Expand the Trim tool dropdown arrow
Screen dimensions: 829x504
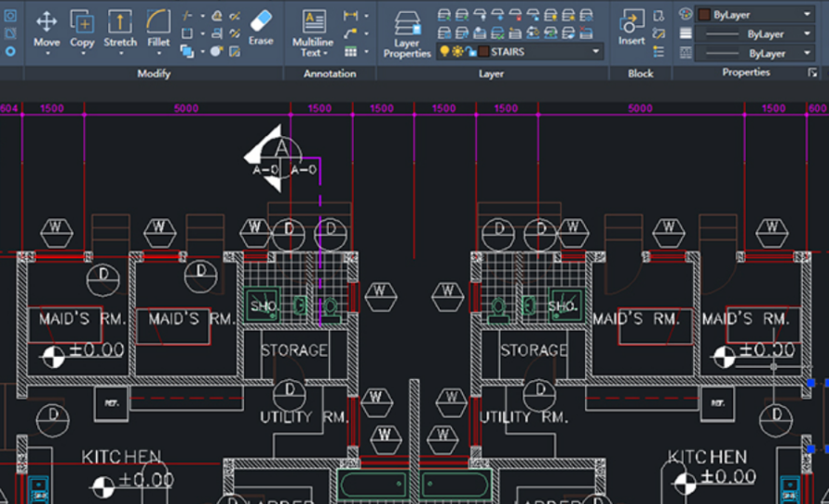click(x=202, y=16)
